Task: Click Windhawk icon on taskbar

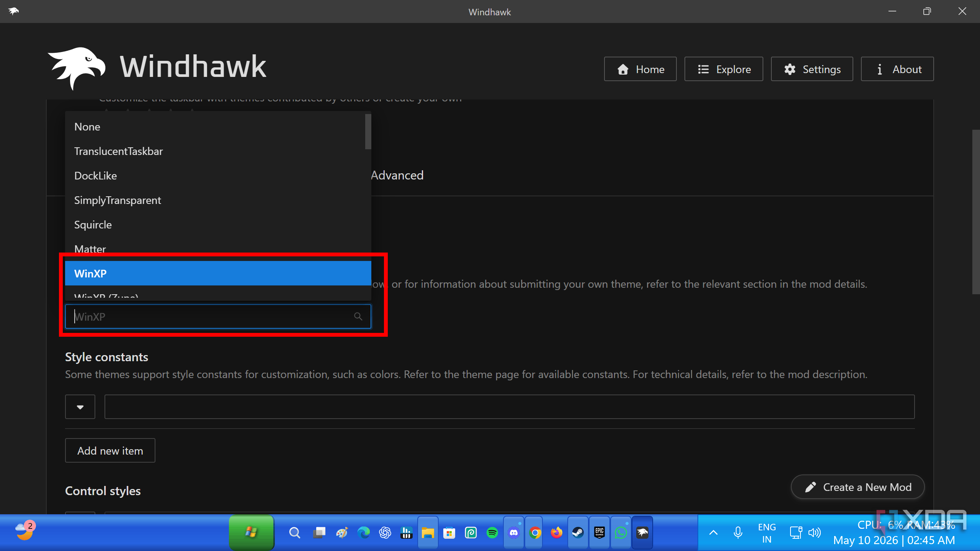Action: coord(642,533)
